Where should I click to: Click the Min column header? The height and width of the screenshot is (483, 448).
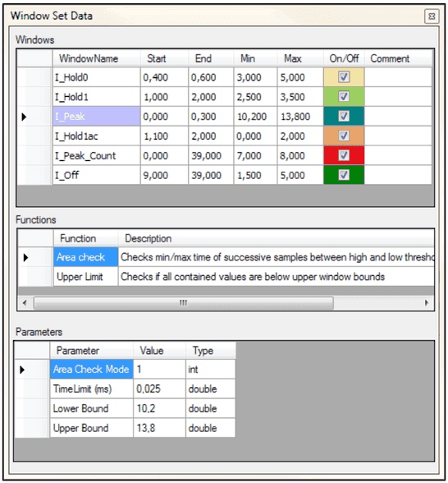(255, 58)
